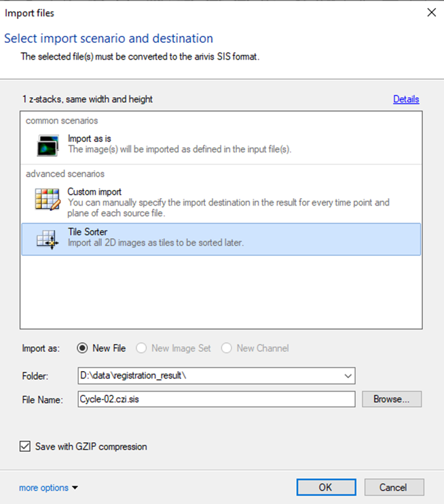Select the New Image Set radio button

tap(142, 348)
